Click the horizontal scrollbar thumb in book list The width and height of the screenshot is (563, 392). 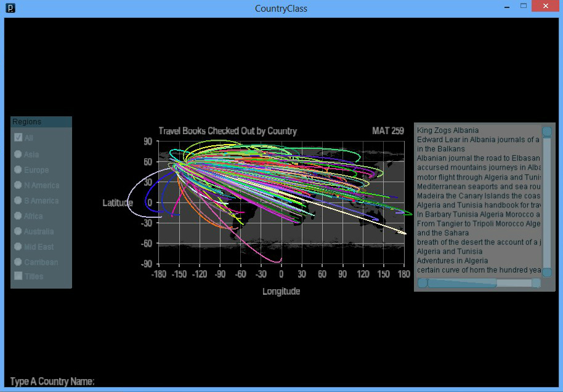coord(461,283)
